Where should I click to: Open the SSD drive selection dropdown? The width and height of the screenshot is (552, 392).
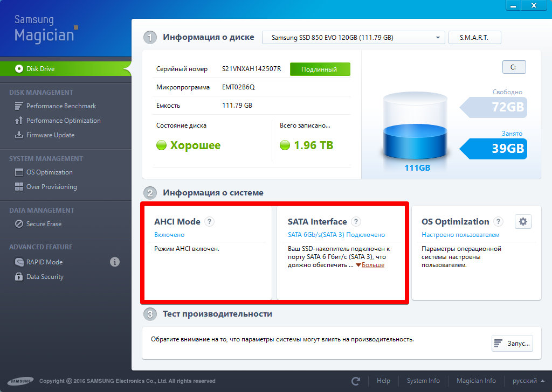pos(354,38)
